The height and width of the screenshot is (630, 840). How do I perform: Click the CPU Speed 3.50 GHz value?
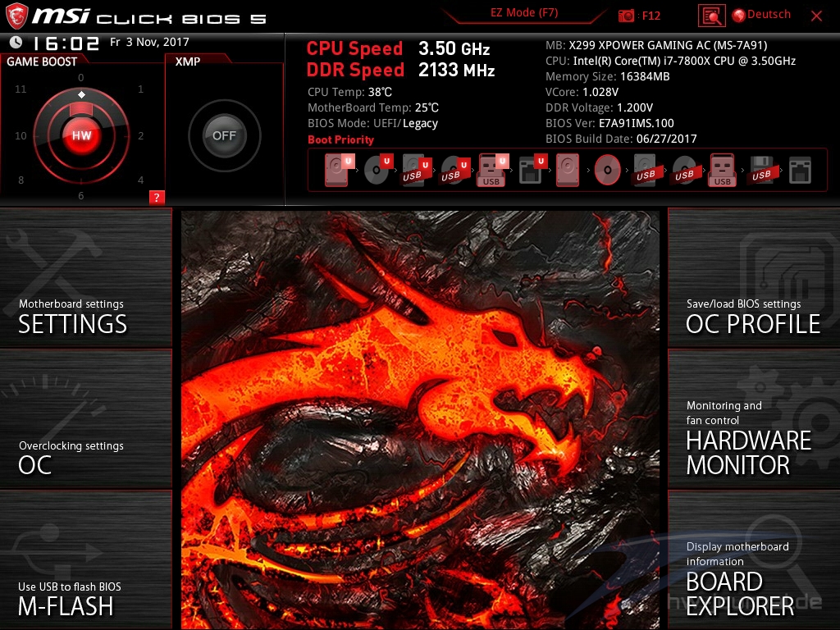click(x=454, y=48)
